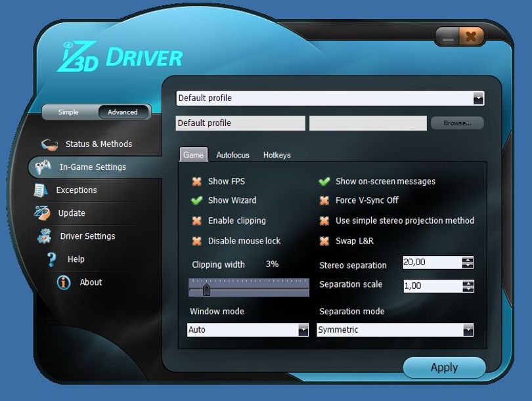Enable the Swap L&R option
532x401 pixels.
(324, 241)
